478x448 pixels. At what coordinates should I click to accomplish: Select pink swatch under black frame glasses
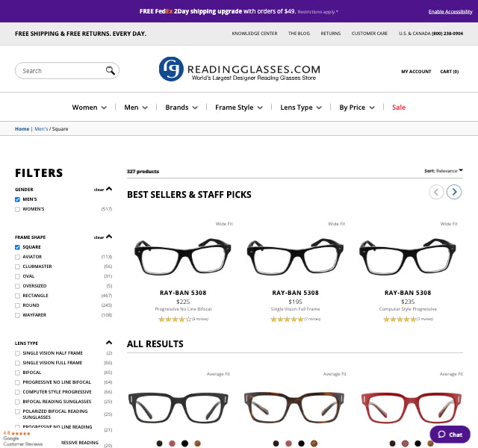click(172, 444)
